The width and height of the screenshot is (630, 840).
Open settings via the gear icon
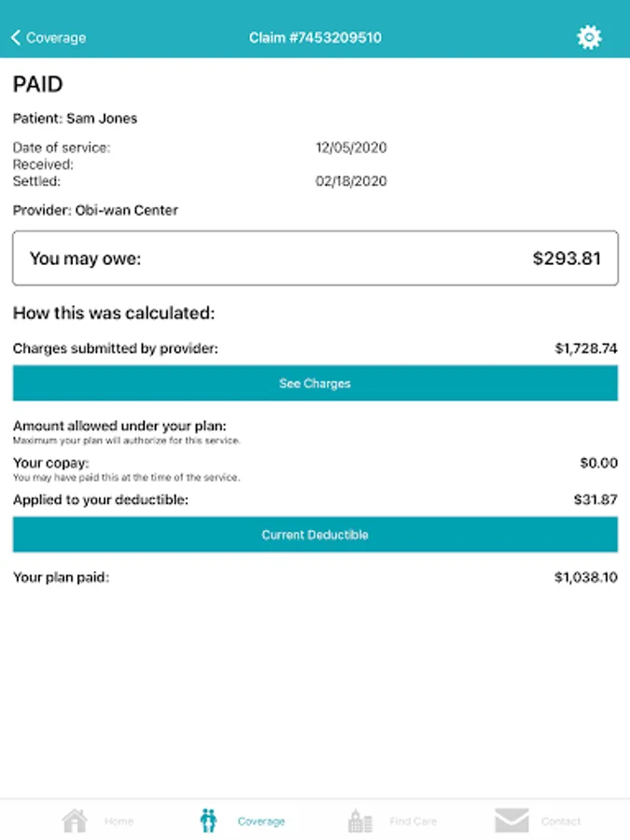[589, 37]
